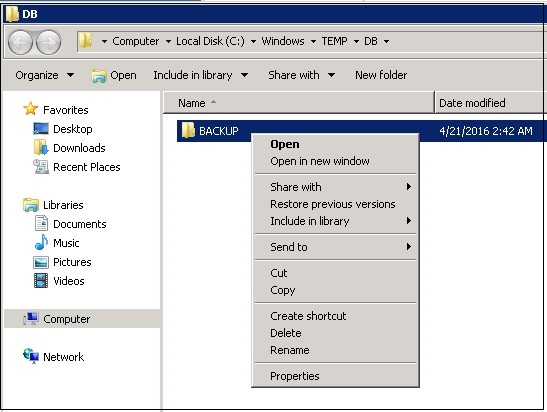Click the Windows breadcrumb in address bar
The width and height of the screenshot is (547, 412).
coord(283,41)
